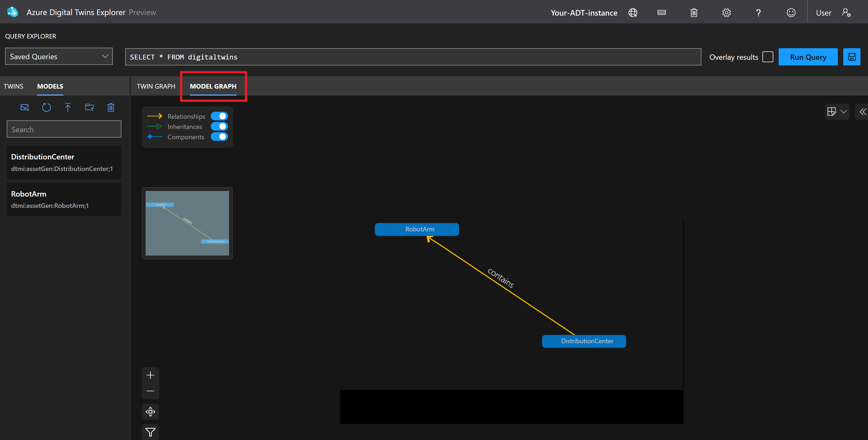The image size is (868, 440).
Task: Select the RobotArm model in the list
Action: pos(64,199)
